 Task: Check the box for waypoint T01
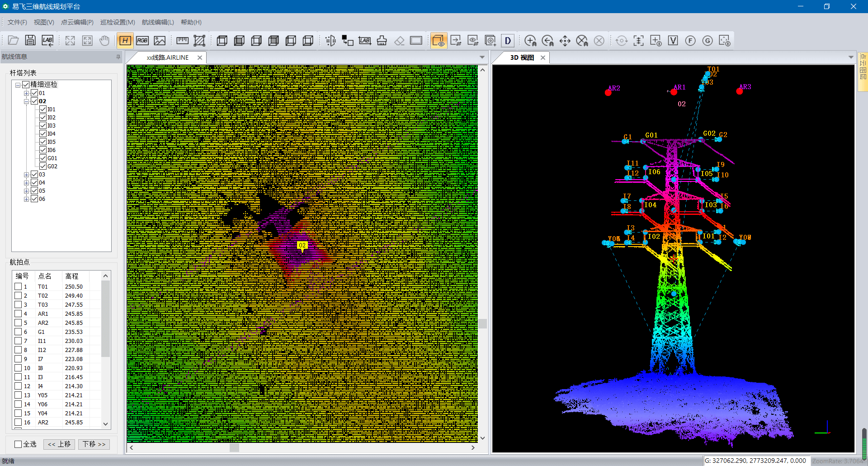(18, 286)
